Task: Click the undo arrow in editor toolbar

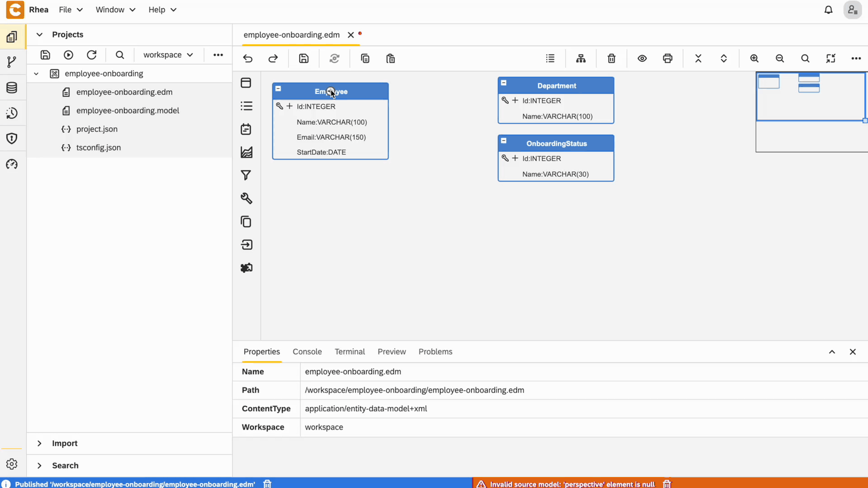Action: point(248,58)
